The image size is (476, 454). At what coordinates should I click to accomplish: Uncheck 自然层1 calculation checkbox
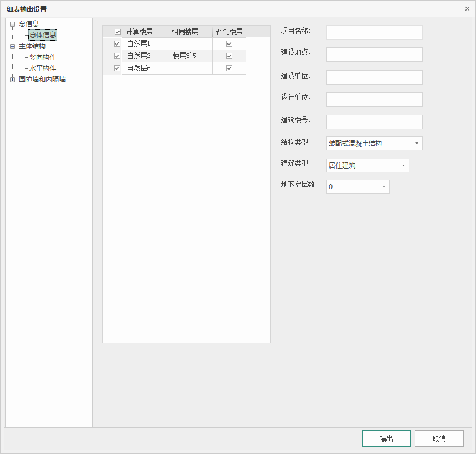click(117, 44)
